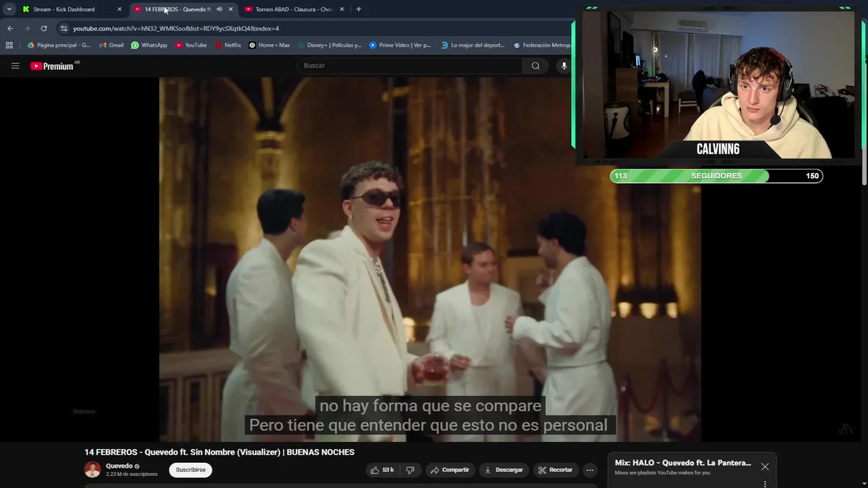Start voice search with microphone

click(564, 66)
